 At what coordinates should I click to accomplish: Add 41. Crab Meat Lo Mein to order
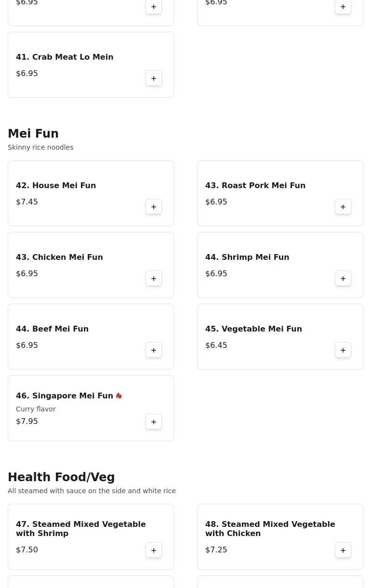pyautogui.click(x=154, y=78)
